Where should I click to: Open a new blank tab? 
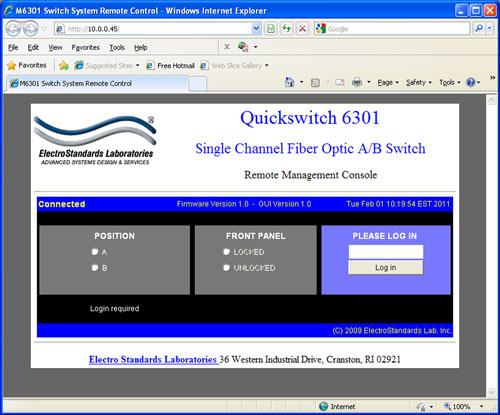click(x=198, y=84)
